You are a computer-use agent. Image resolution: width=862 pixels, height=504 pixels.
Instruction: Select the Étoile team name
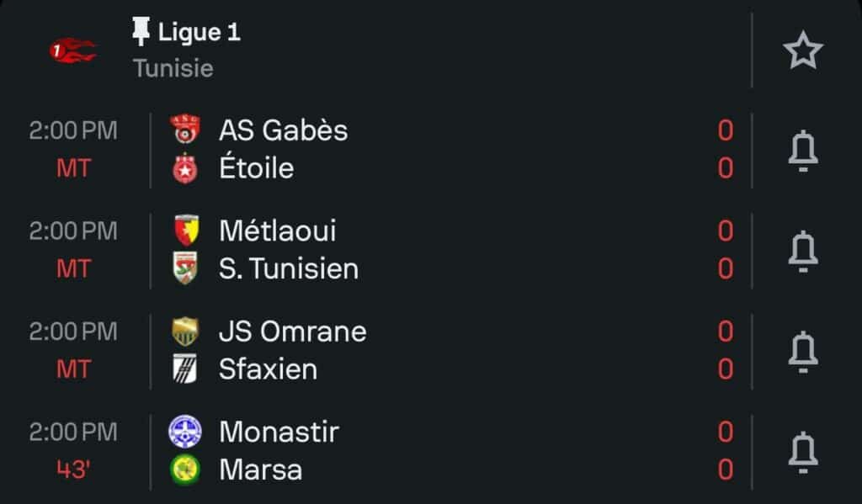coord(256,168)
